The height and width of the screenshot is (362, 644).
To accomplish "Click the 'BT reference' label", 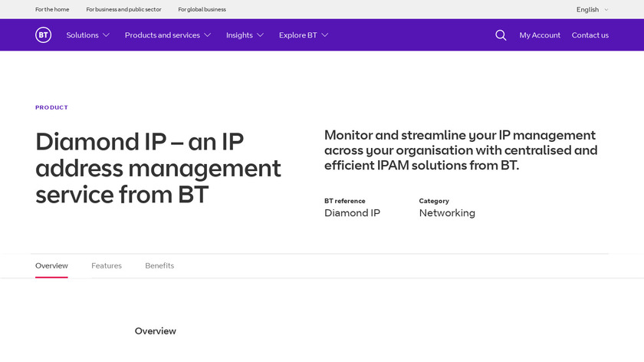I will point(344,201).
